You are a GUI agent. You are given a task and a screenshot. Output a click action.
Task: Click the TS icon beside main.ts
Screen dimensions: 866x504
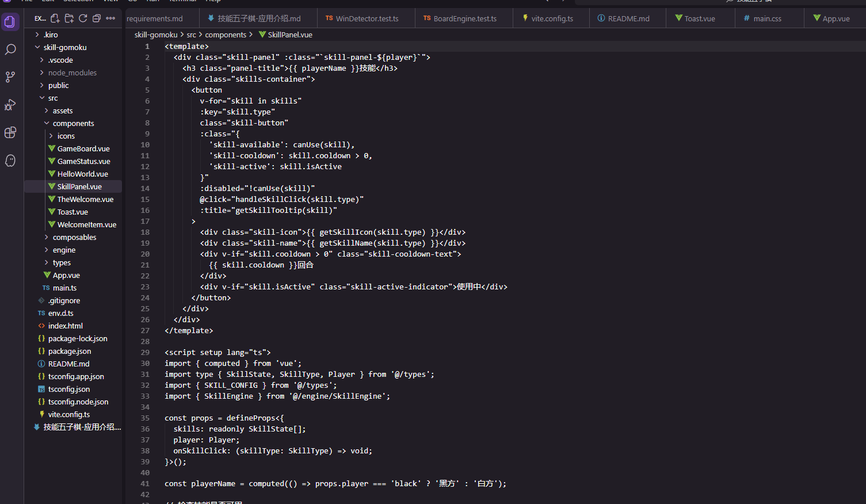[46, 288]
